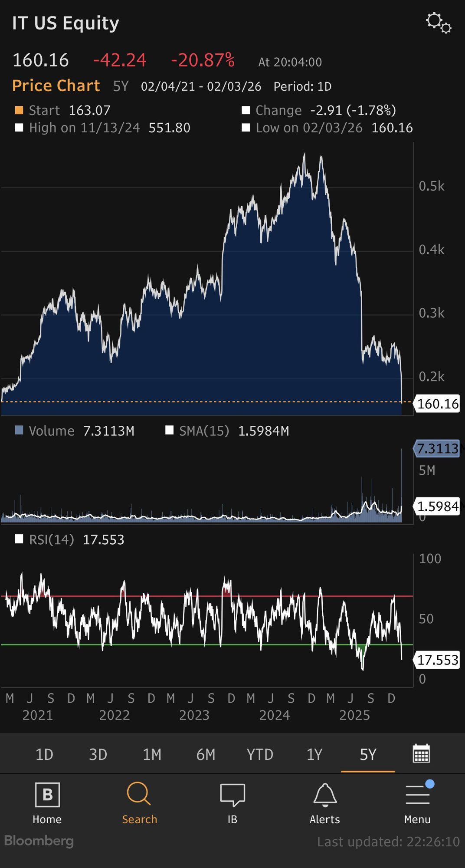Screen dimensions: 465x868
Task: Open the Alerts bell icon
Action: click(324, 794)
